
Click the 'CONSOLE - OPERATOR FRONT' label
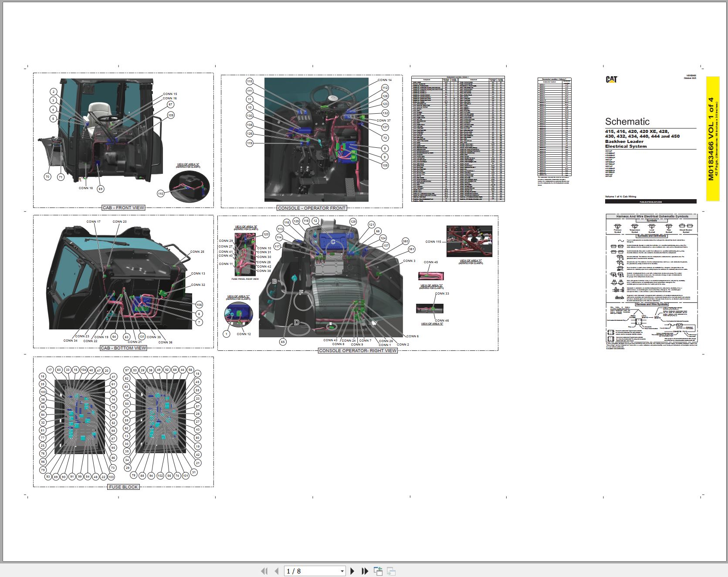click(x=312, y=208)
